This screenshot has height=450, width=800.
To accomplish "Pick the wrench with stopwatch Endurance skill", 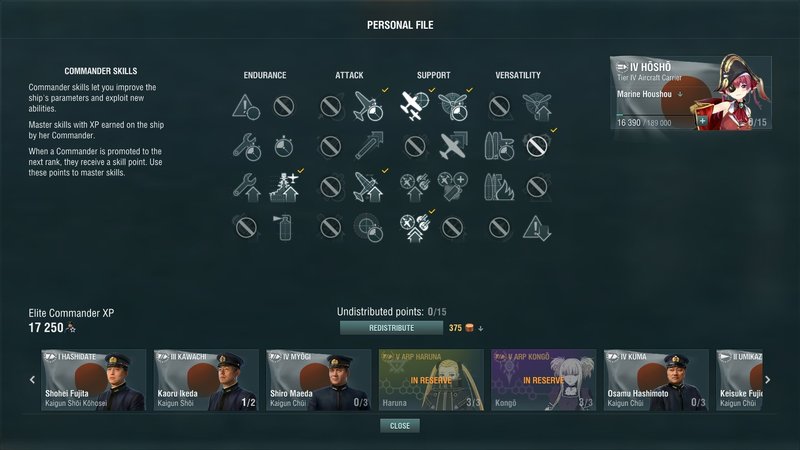I will pyautogui.click(x=246, y=147).
